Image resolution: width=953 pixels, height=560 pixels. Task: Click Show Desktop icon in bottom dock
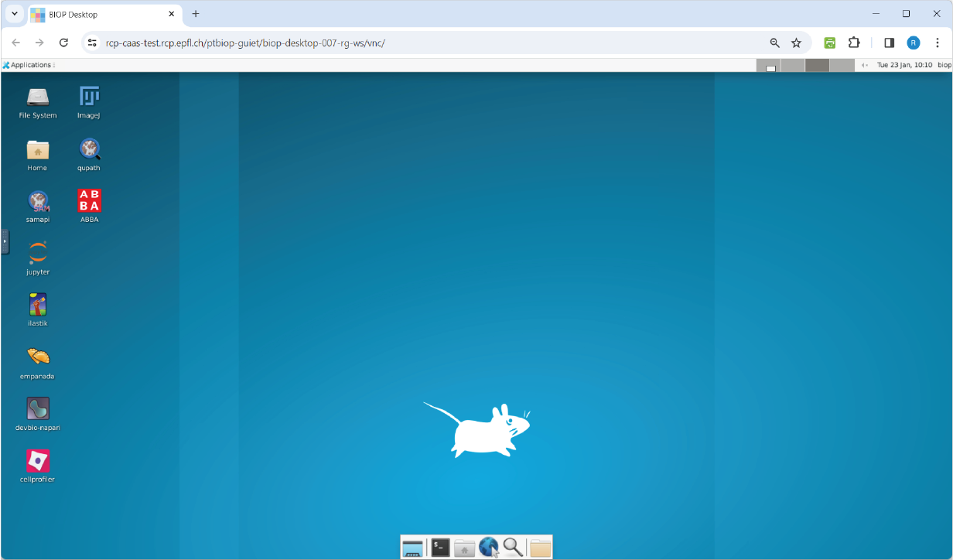tap(413, 548)
